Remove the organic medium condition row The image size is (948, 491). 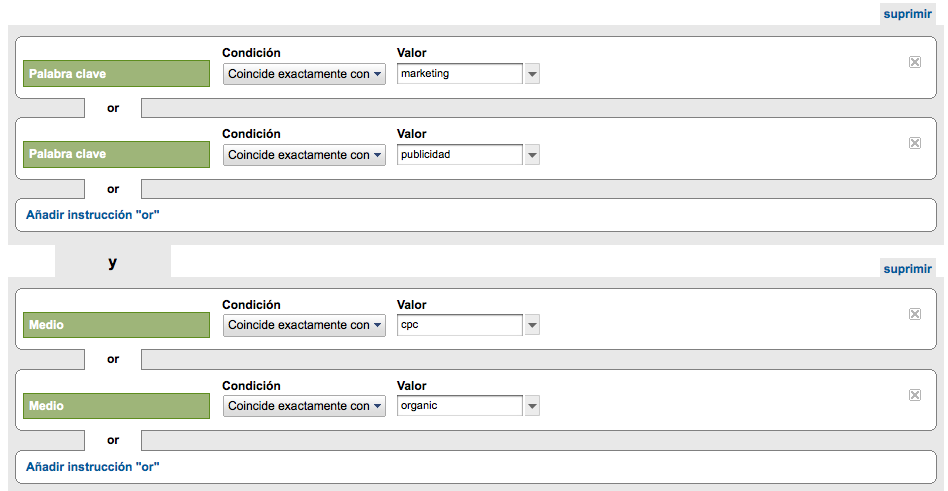915,395
